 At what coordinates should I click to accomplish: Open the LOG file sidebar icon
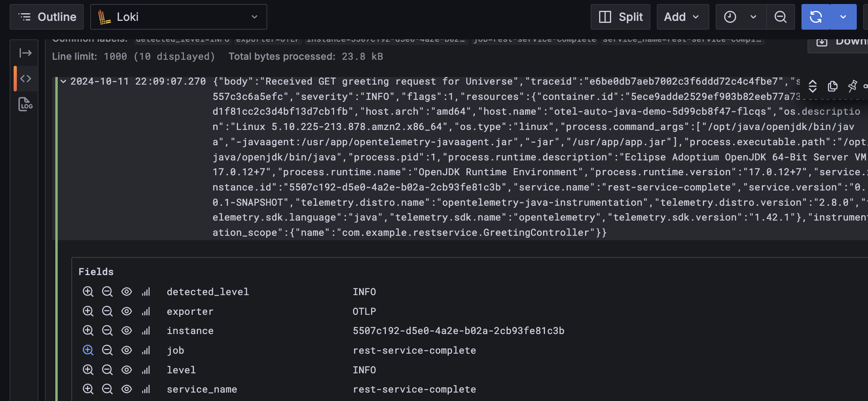(26, 104)
